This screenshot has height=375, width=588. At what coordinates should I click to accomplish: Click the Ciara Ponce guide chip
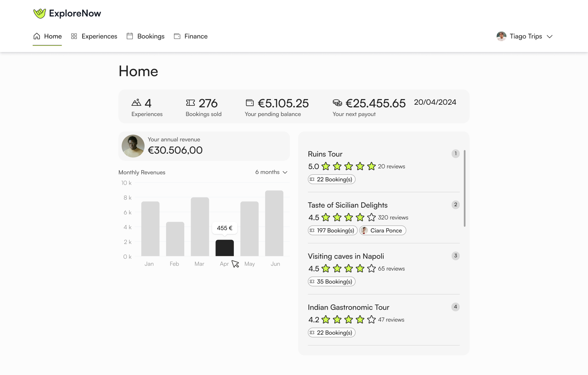[383, 231]
